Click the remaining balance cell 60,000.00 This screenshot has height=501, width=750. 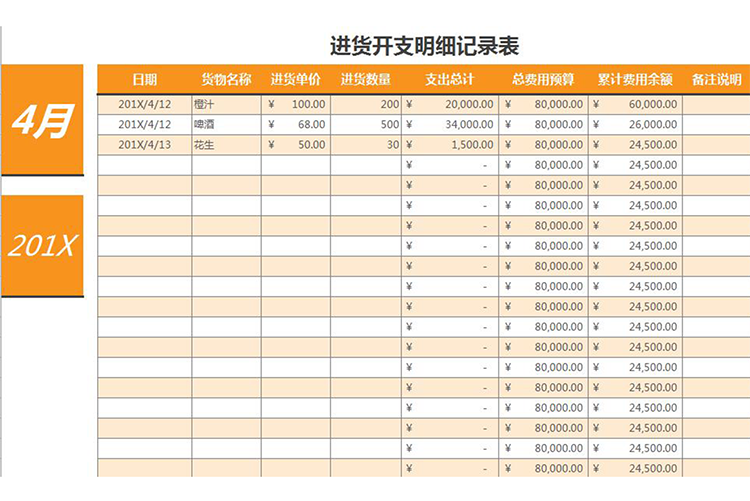tap(635, 104)
